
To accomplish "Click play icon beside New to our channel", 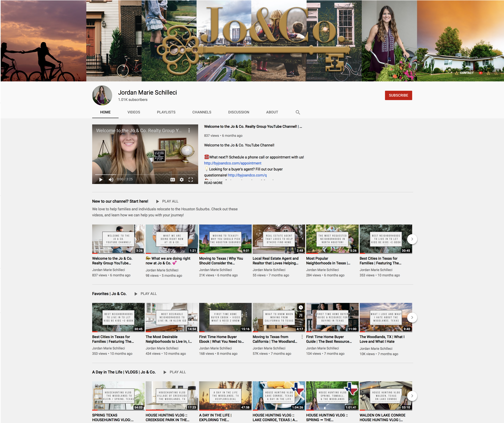I will 157,201.
